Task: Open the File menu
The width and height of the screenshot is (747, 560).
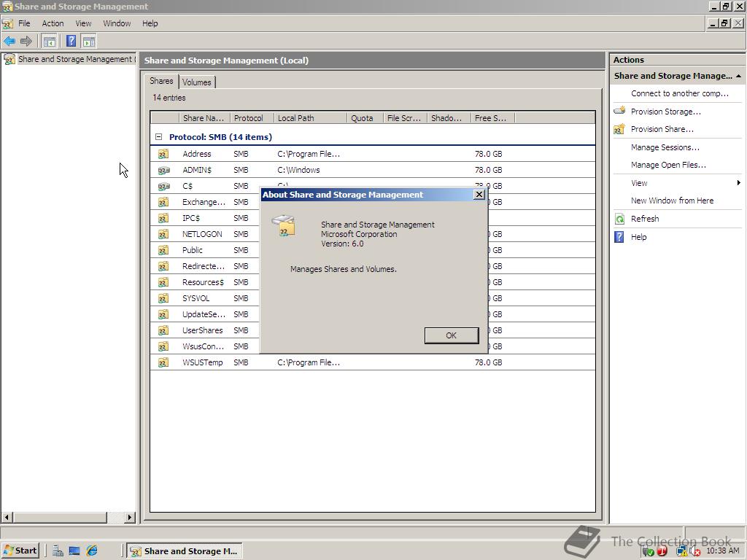Action: pyautogui.click(x=24, y=23)
